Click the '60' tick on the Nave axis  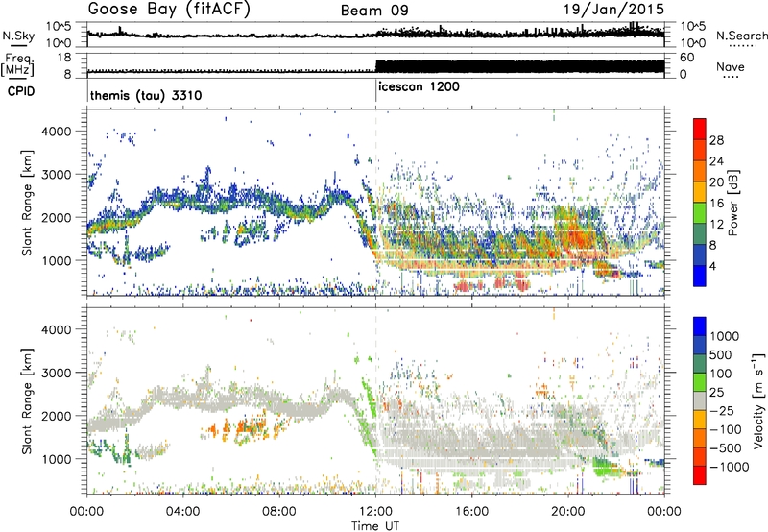click(x=687, y=58)
